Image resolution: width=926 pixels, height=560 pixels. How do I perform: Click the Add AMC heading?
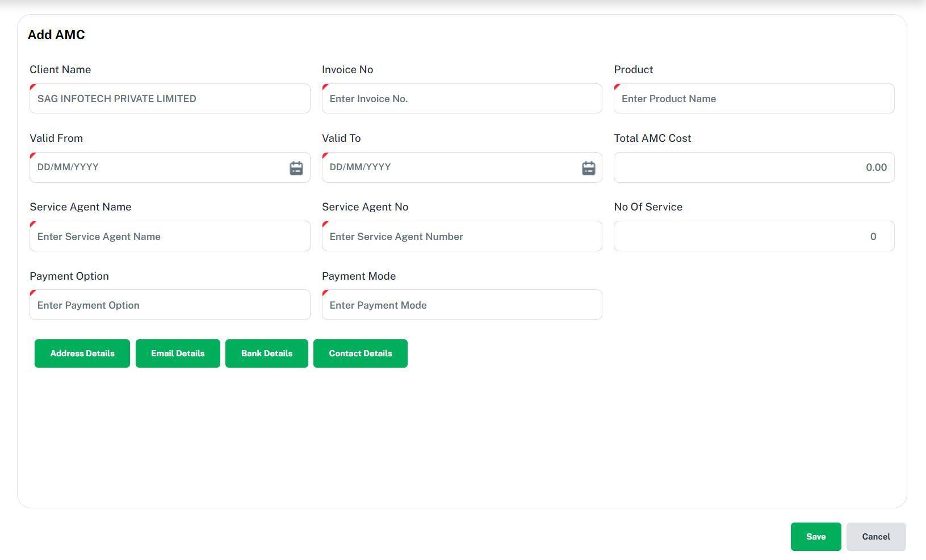coord(56,35)
